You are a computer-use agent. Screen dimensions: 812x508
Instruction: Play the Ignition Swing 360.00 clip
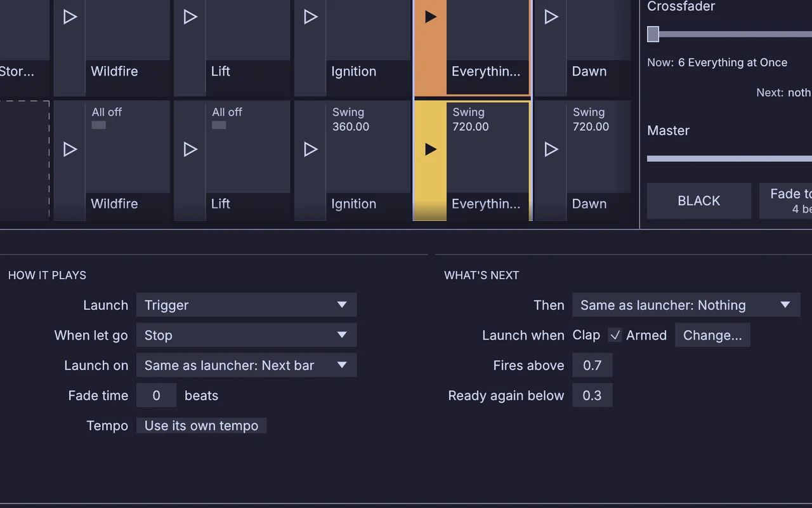(310, 149)
